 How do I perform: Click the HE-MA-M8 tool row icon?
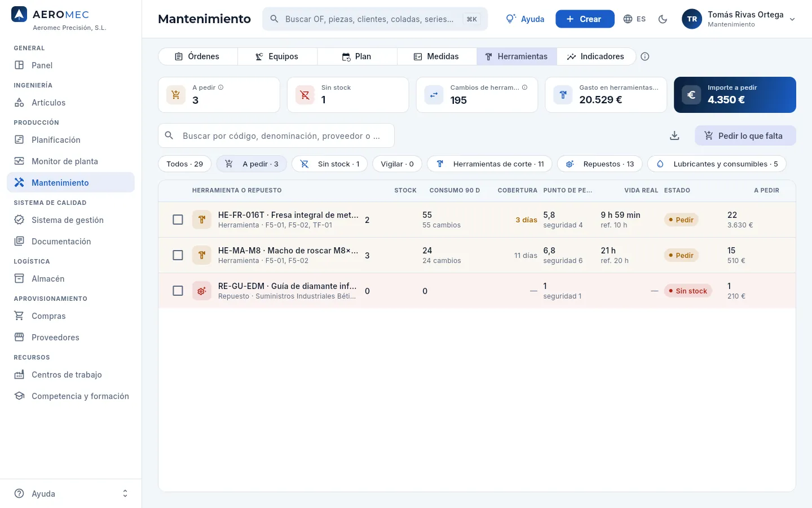[202, 255]
